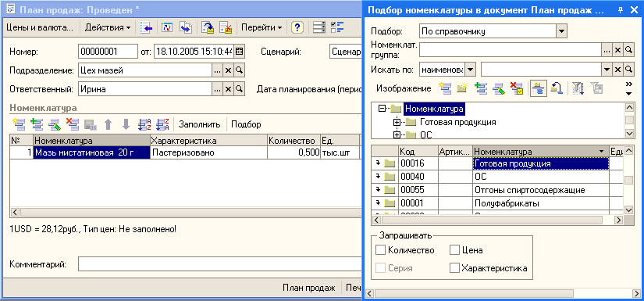Mark item for deletion in selection panel

tap(516, 88)
